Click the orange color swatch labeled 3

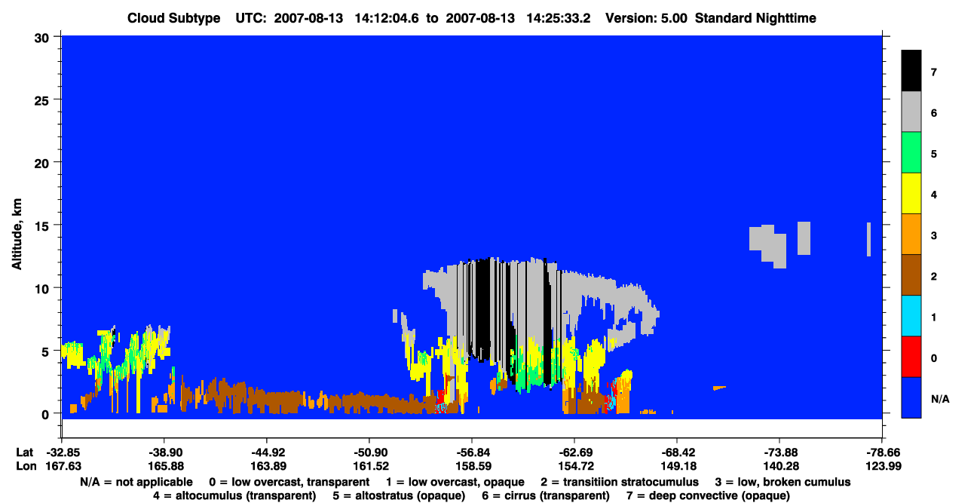tap(911, 235)
